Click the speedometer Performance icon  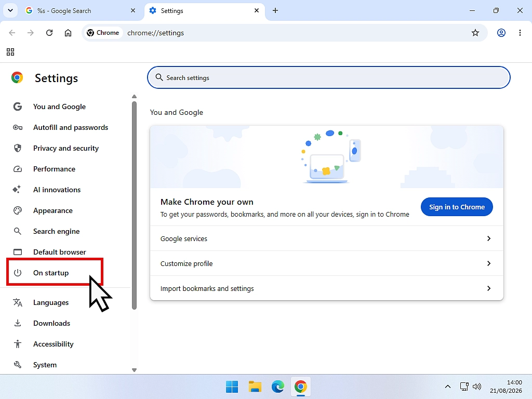pos(17,169)
